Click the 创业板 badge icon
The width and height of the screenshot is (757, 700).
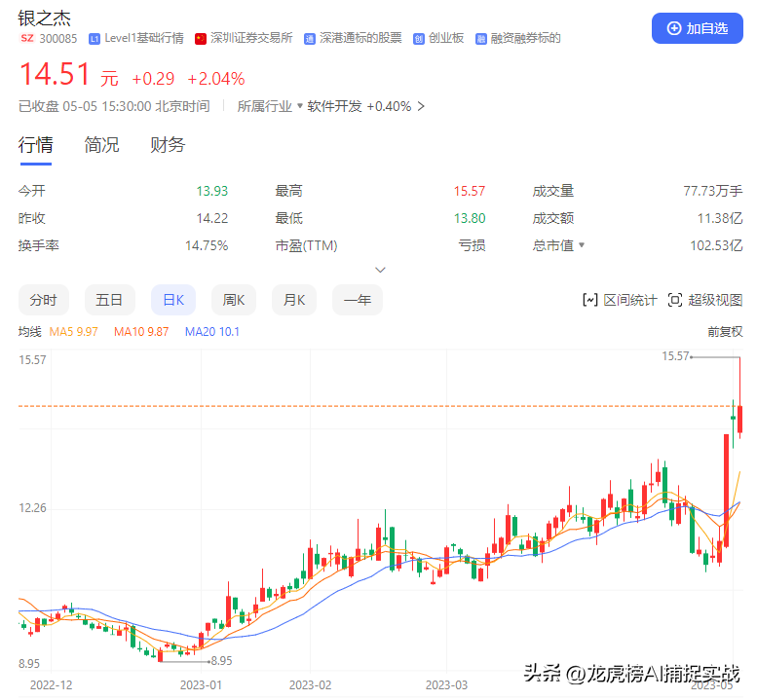point(419,39)
